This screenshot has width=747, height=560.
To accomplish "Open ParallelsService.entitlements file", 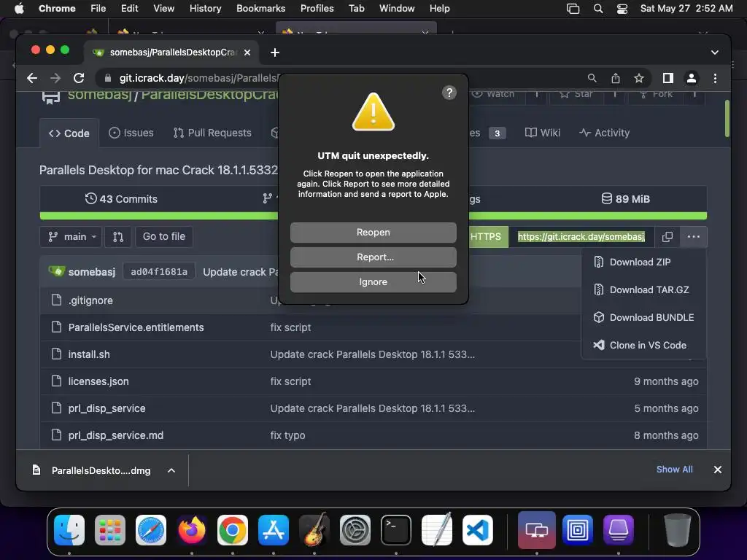I will (136, 327).
